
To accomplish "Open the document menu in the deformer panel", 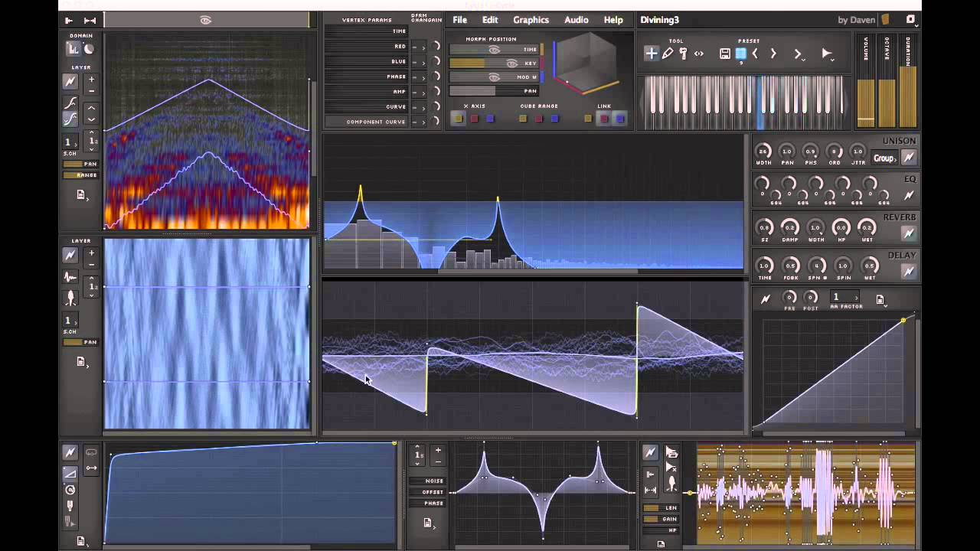I will pos(429,523).
